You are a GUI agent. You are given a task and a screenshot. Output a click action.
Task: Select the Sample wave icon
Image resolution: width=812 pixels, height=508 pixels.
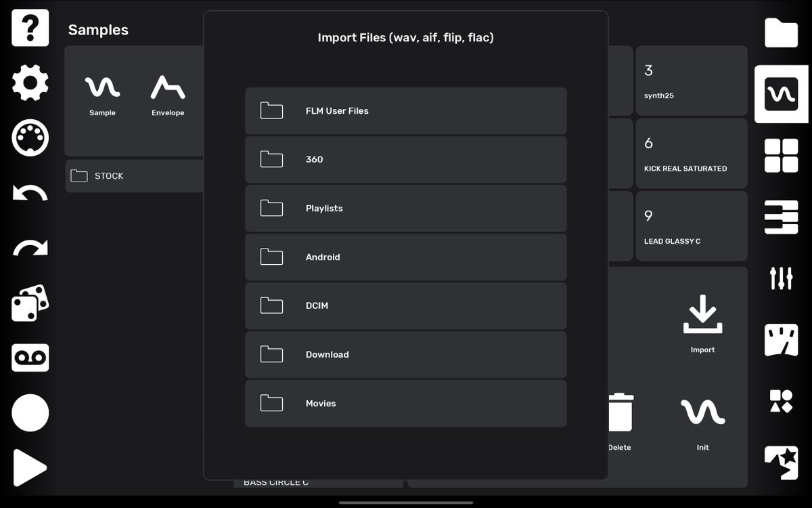click(102, 96)
